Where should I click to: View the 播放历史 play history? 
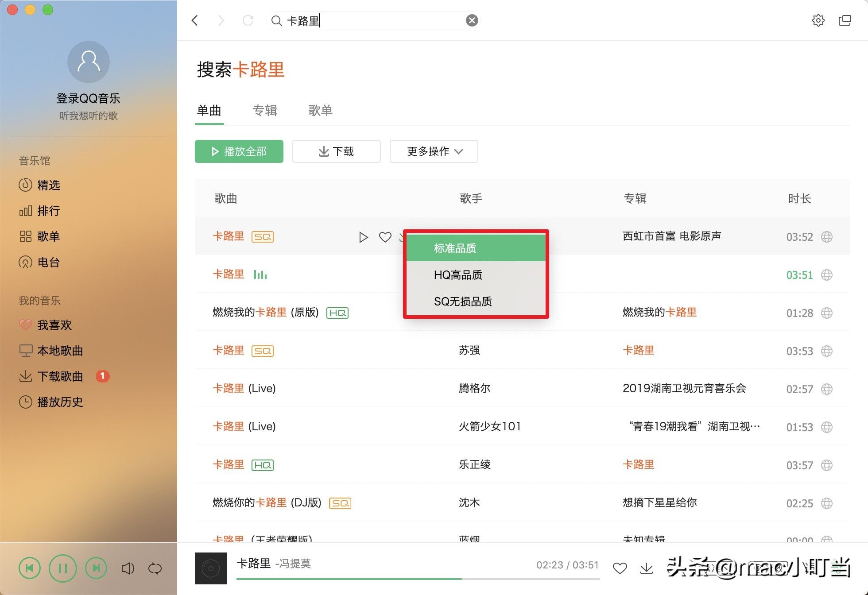(60, 402)
